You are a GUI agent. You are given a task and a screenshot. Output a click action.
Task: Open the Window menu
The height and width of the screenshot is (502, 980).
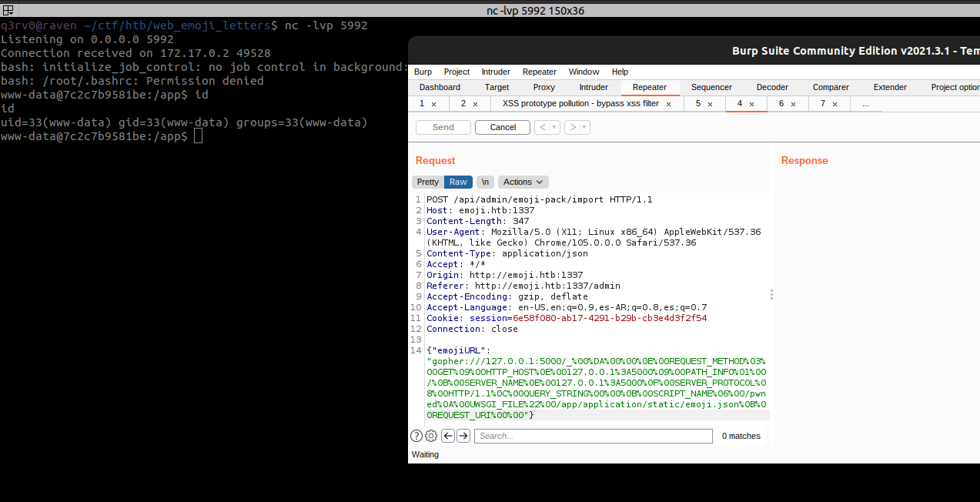pyautogui.click(x=584, y=72)
